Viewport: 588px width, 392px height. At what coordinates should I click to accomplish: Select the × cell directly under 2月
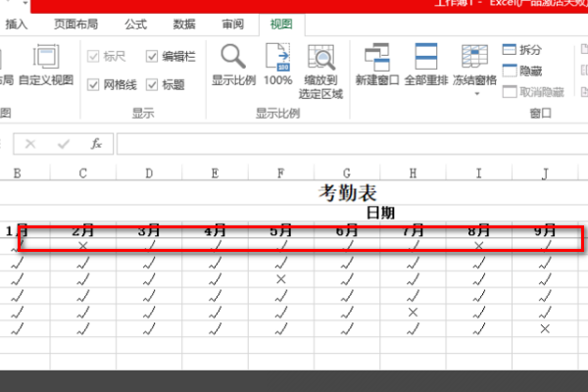coord(83,246)
